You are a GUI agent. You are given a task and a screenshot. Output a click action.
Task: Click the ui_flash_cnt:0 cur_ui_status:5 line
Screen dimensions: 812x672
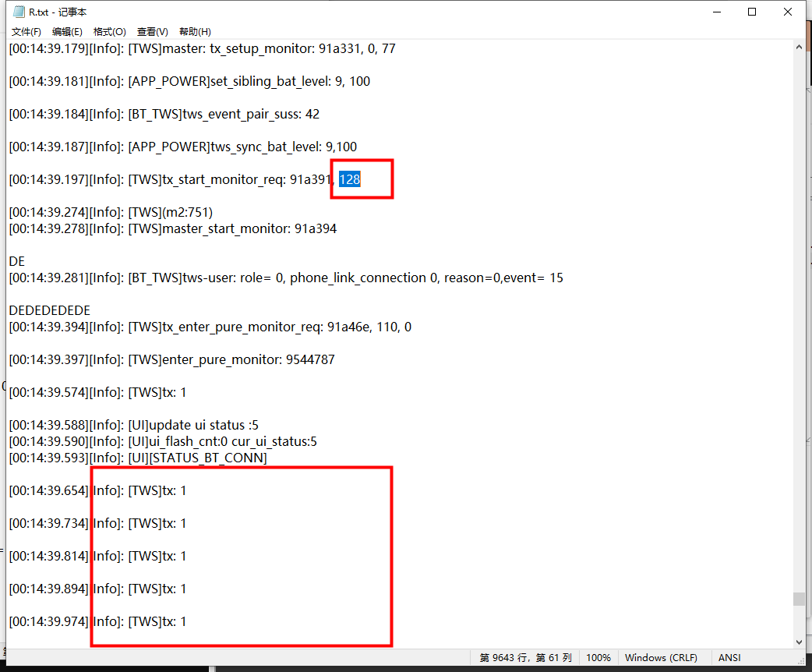coord(163,441)
